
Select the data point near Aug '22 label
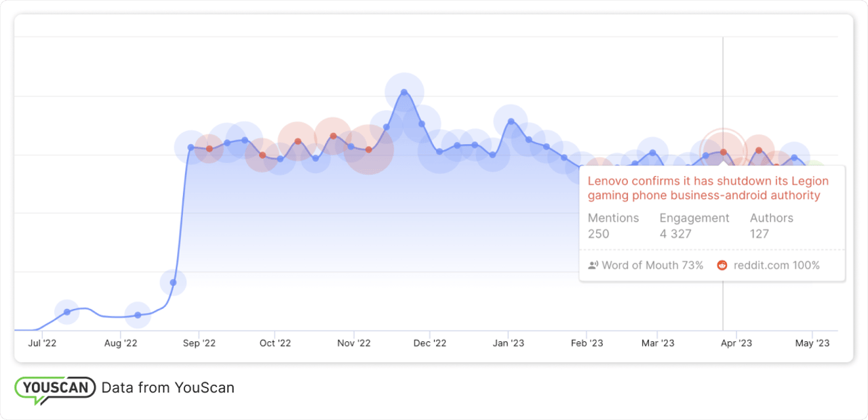pos(138,315)
